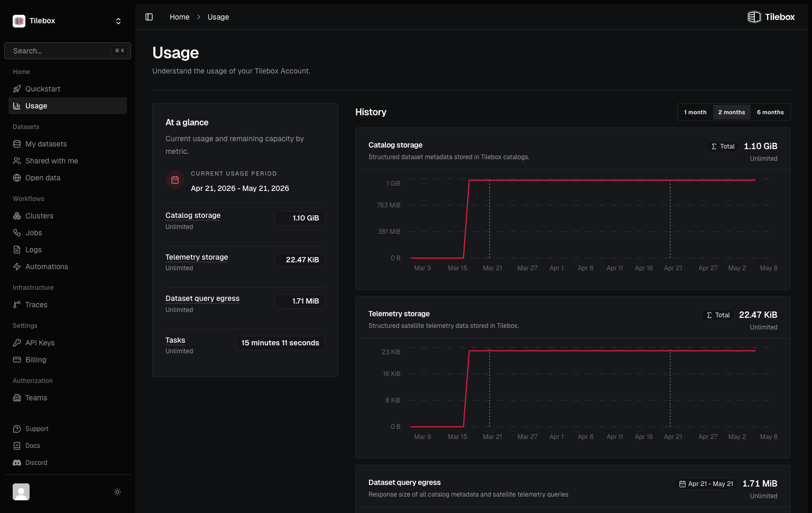
Task: Click the Telemetry storage metric label
Action: [197, 257]
